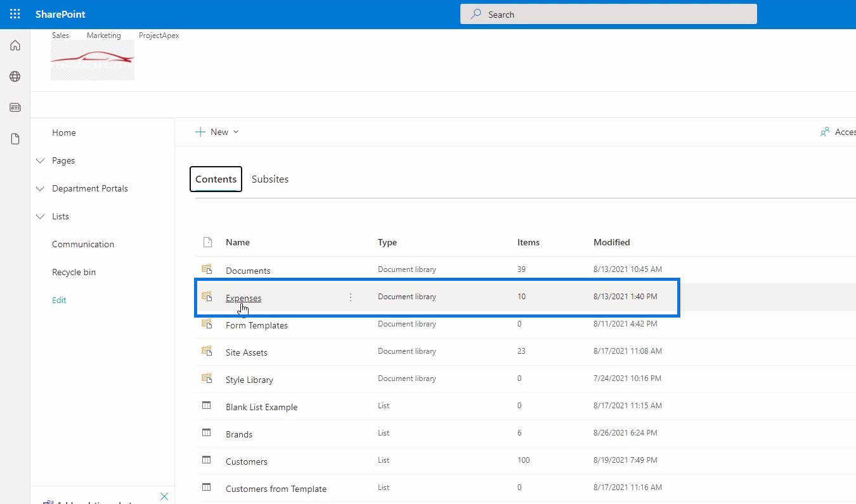Screen dimensions: 856x504
Task: Click Edit in the left navigation
Action: coord(59,300)
